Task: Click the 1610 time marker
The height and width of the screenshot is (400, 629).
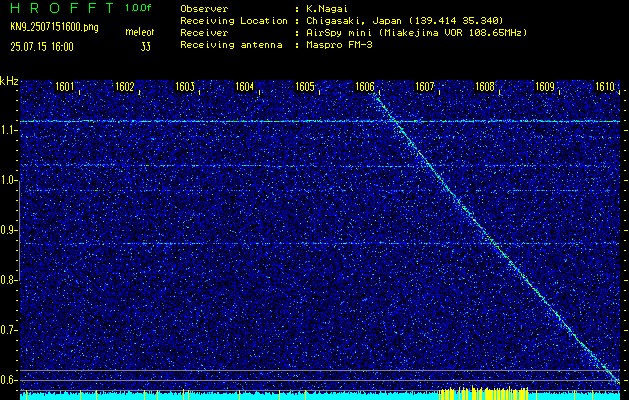Action: click(x=605, y=87)
